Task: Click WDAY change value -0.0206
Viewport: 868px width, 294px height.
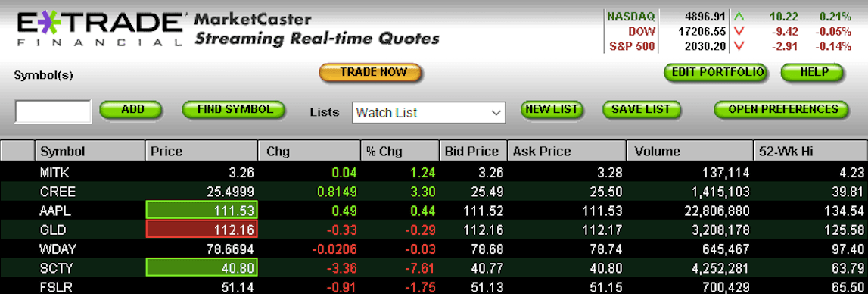Action: pyautogui.click(x=334, y=249)
